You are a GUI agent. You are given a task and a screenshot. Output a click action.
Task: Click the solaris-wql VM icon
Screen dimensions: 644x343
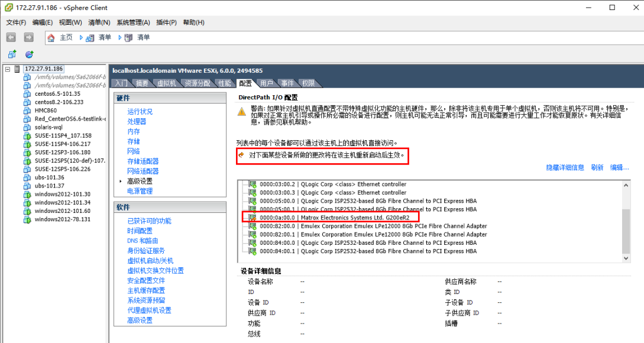point(27,127)
